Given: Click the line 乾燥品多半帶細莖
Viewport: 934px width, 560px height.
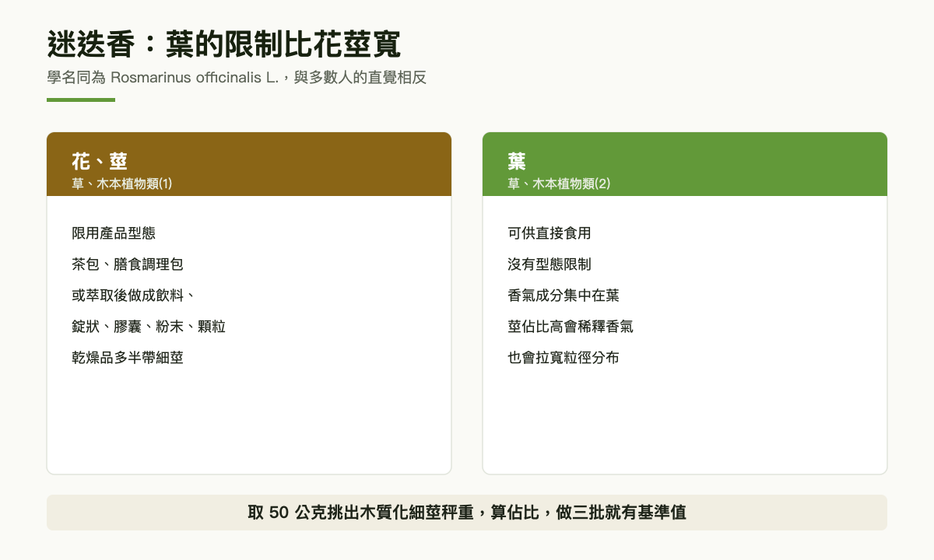Looking at the screenshot, I should coord(128,358).
